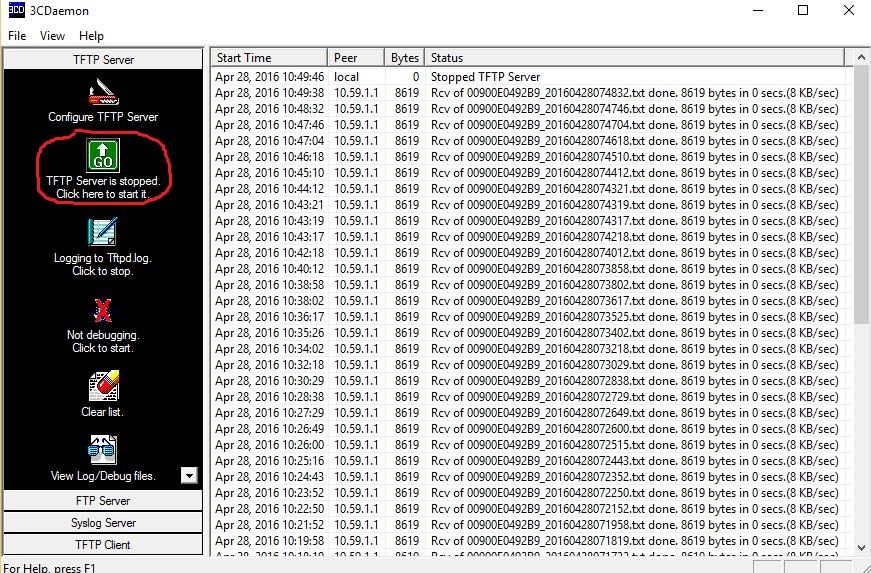The image size is (871, 573).
Task: Click the Configure TFTP Server icon
Action: click(x=103, y=93)
